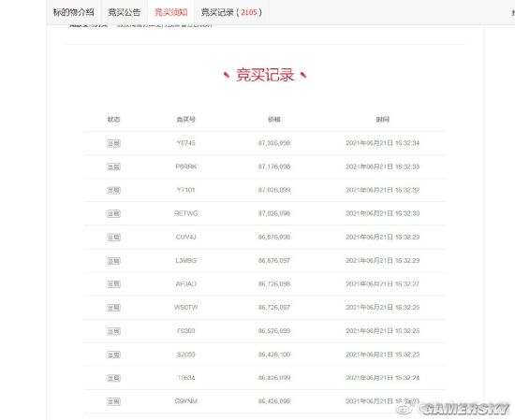The width and height of the screenshot is (515, 420).
Task: Select bidder number APJAD
Action: (186, 283)
